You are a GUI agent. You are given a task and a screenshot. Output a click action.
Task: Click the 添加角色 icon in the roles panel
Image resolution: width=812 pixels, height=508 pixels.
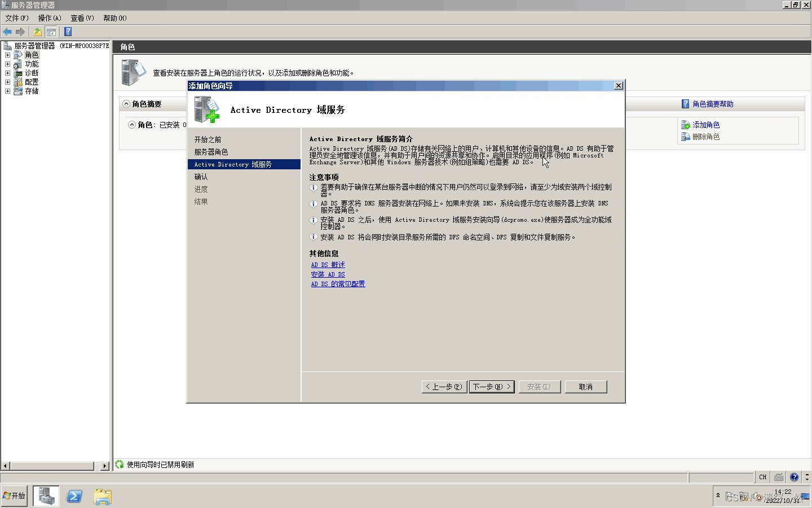[x=686, y=125]
